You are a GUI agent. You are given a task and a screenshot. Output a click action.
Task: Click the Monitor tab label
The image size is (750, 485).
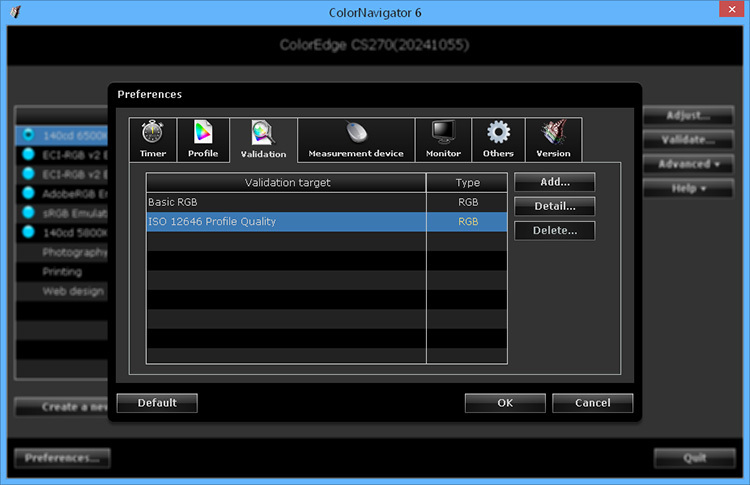443,154
